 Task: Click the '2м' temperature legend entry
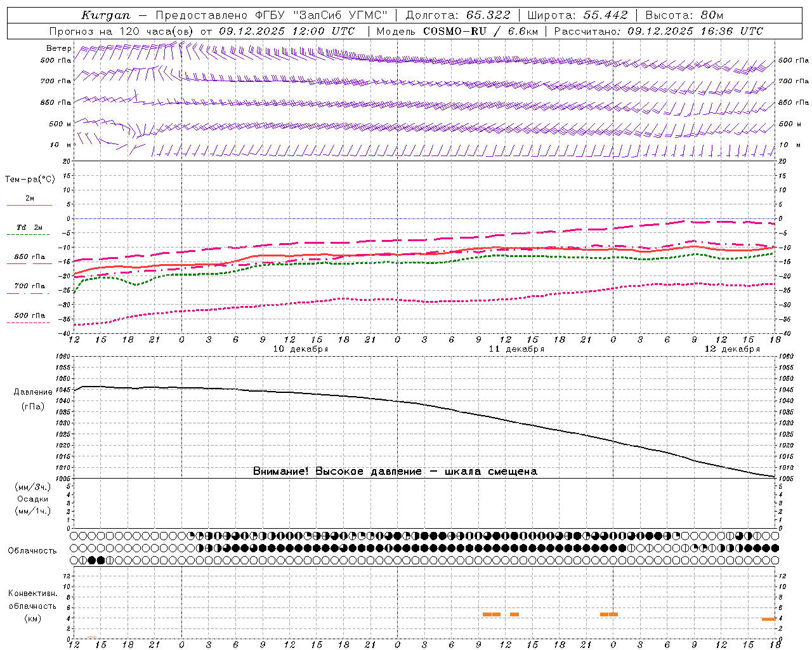tap(30, 198)
